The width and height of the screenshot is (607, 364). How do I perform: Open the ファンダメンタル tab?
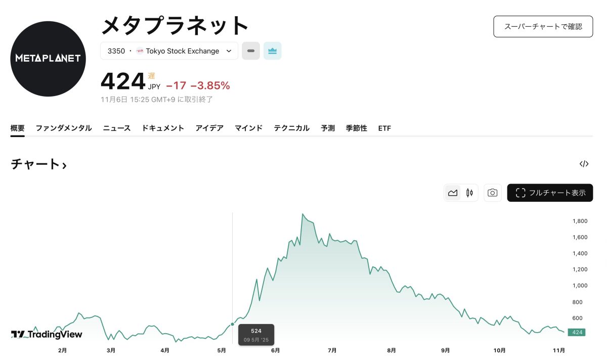[x=64, y=128]
